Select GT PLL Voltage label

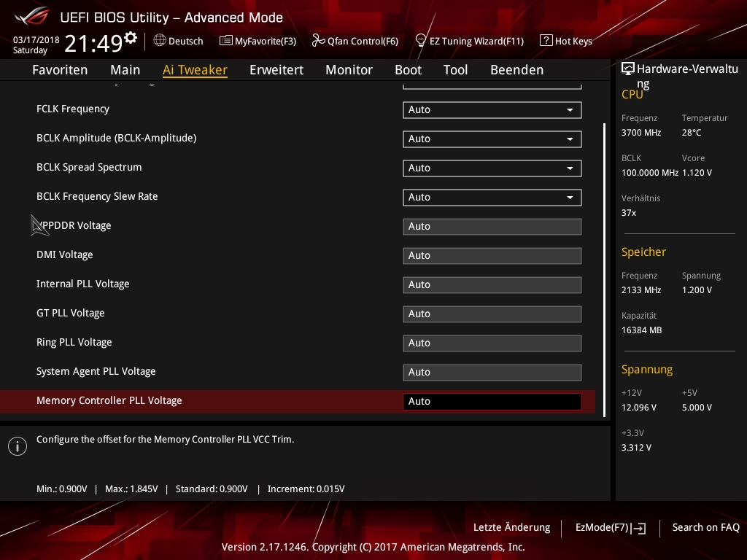click(71, 313)
